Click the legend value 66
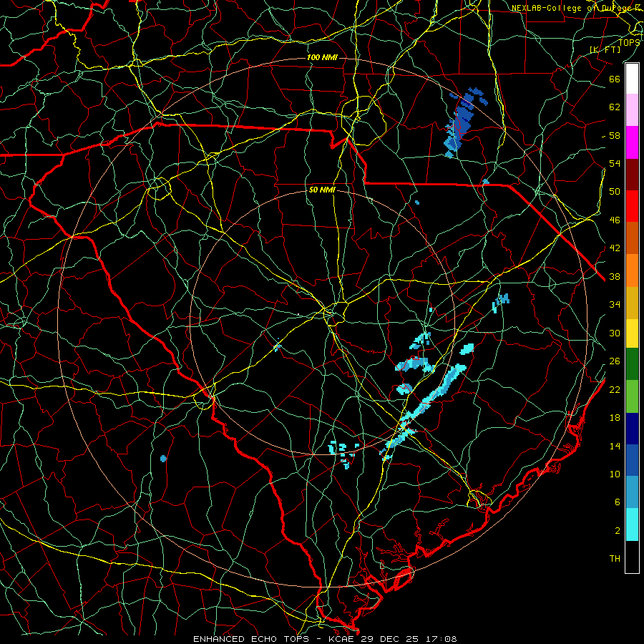Image resolution: width=644 pixels, height=644 pixels. point(615,79)
